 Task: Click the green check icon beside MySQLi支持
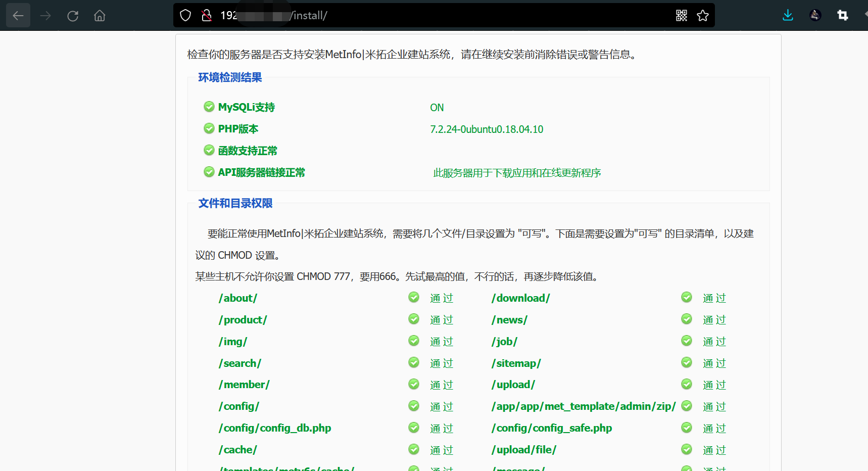click(209, 107)
